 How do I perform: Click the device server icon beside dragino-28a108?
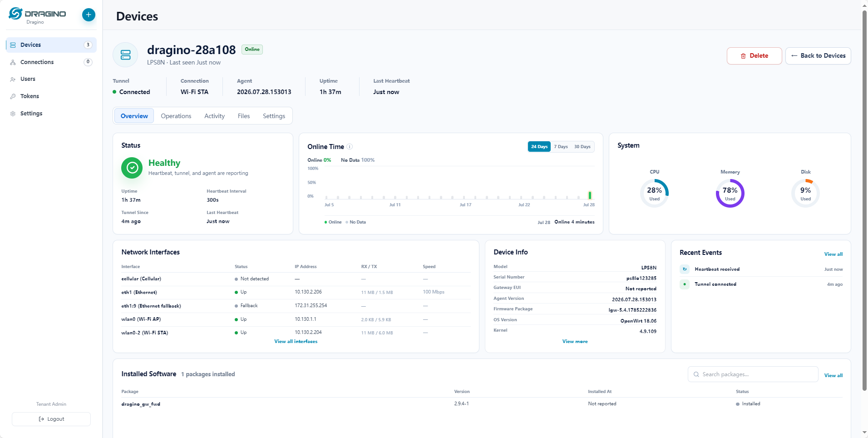[126, 55]
